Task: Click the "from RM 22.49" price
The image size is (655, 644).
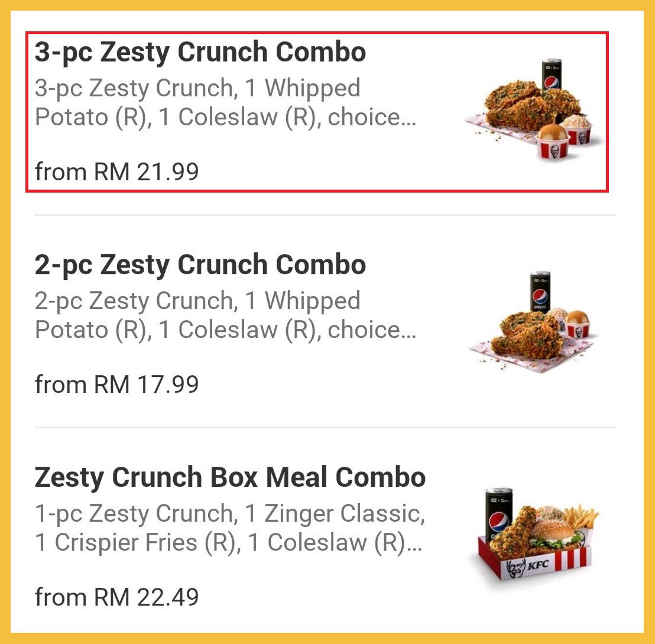Action: pyautogui.click(x=117, y=597)
